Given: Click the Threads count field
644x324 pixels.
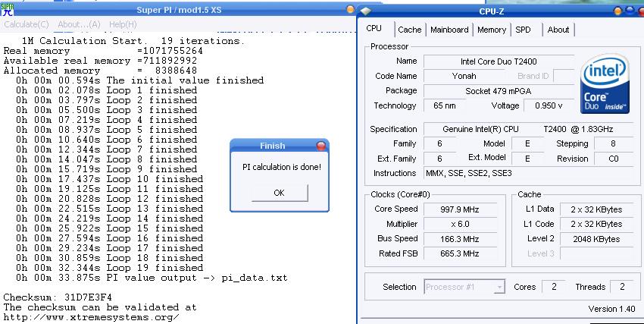Looking at the screenshot, I should tap(621, 287).
